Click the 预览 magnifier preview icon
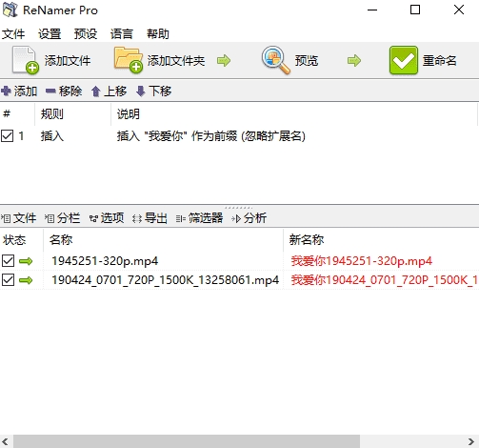 click(275, 60)
